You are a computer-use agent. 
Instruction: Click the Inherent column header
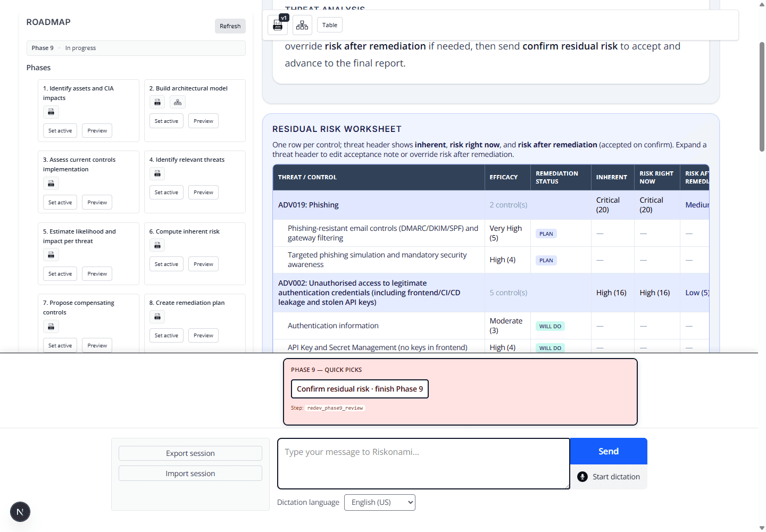pos(612,177)
